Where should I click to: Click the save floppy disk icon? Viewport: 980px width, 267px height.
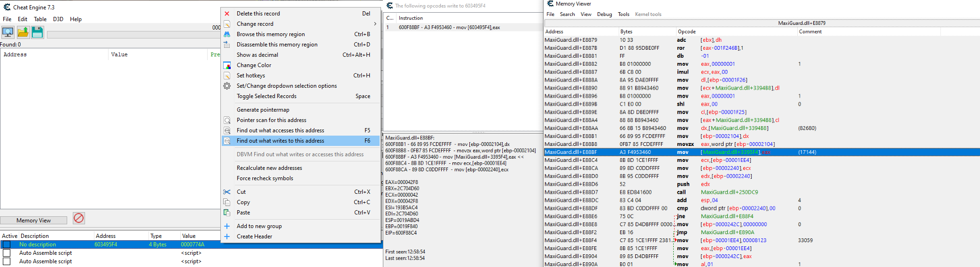(38, 32)
